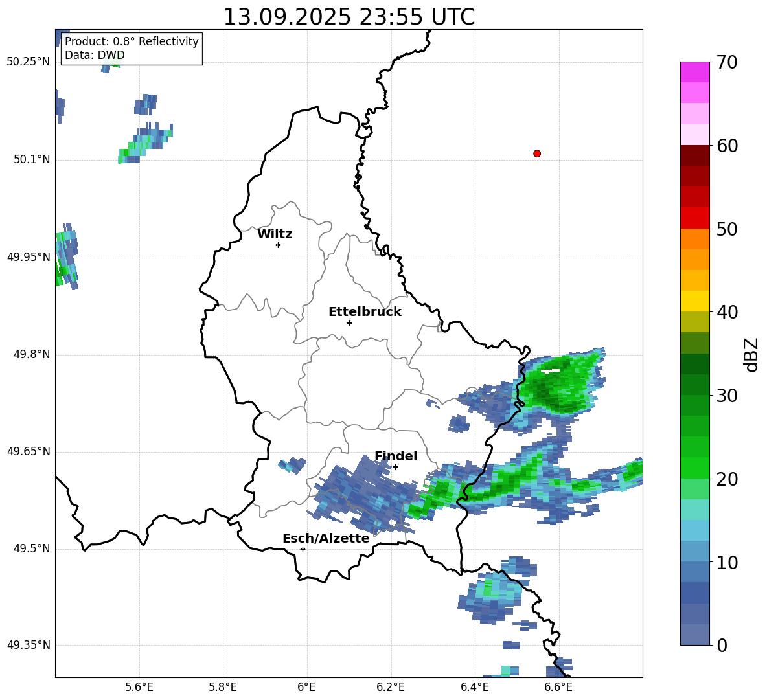The image size is (767, 700).
Task: Click the bright green colorbar segment above 20
Action: [x=694, y=468]
